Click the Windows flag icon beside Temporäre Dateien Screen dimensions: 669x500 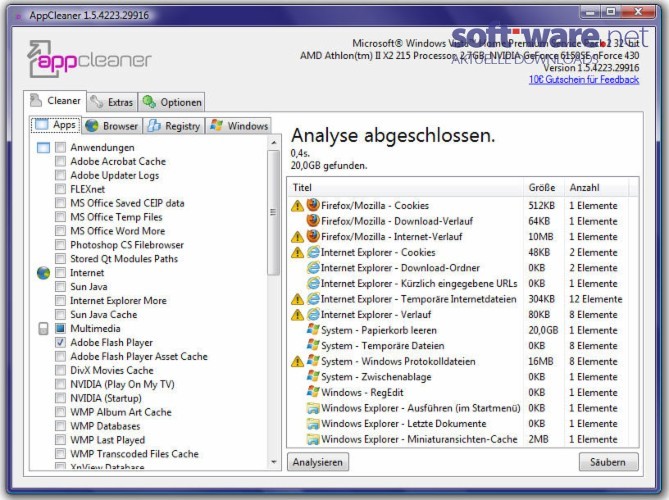tap(313, 345)
